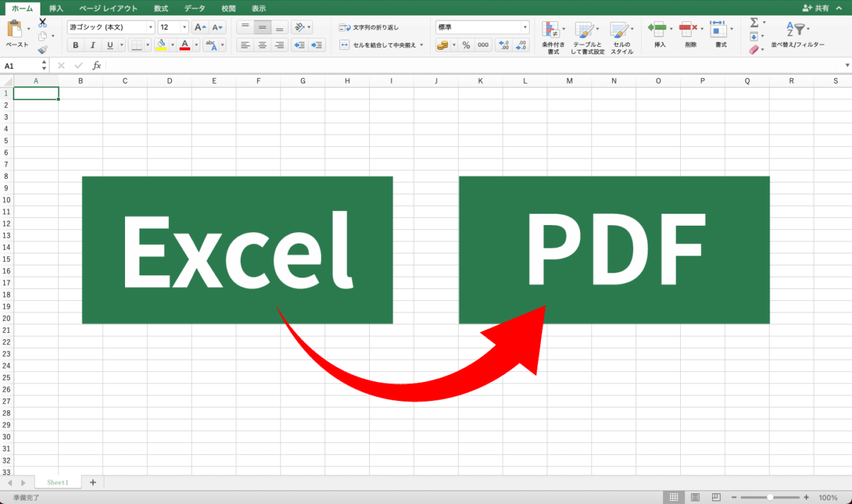852x504 pixels.
Task: Click the red font color A
Action: pos(185,45)
